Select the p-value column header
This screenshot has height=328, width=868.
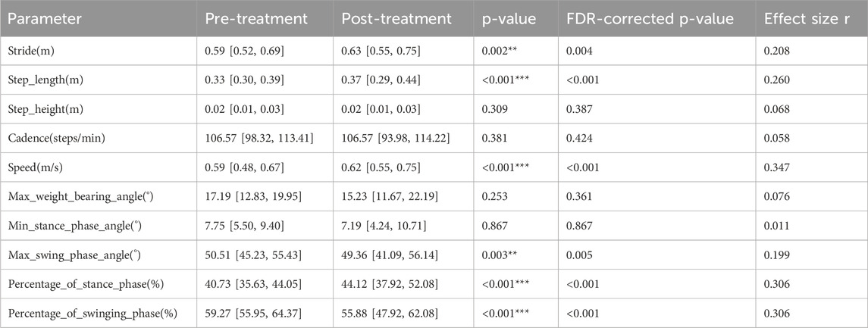509,18
